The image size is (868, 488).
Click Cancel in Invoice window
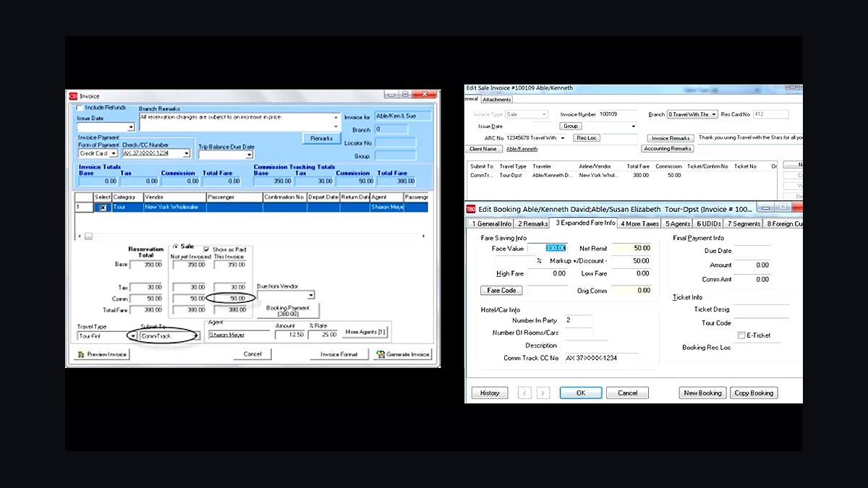(252, 354)
